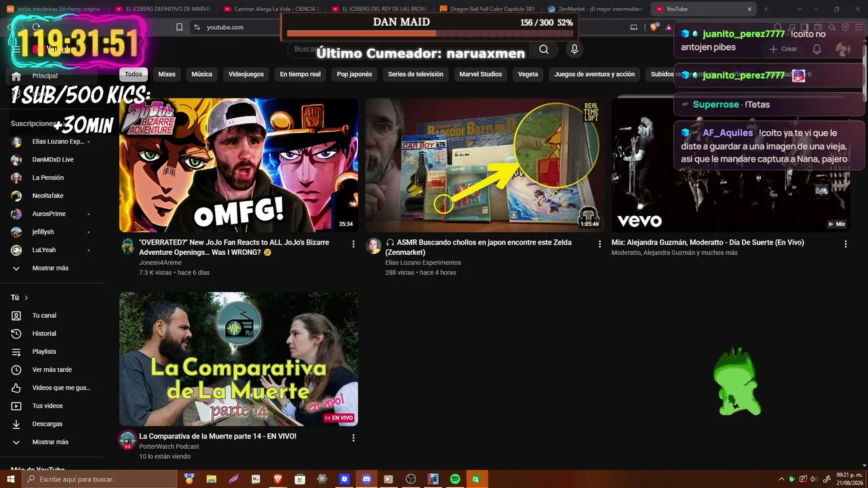Play the Alejandra Guzmán Vevo mix thumbnail
This screenshot has height=488, width=868.
731,165
